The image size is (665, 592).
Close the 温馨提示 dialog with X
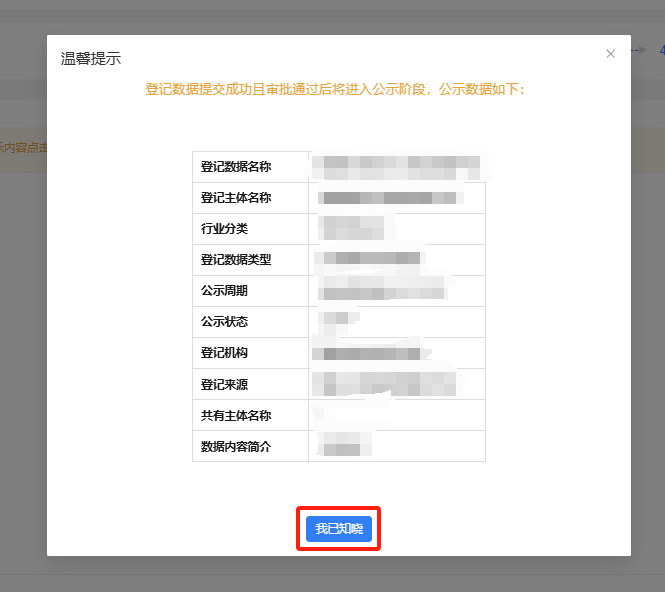pos(610,54)
